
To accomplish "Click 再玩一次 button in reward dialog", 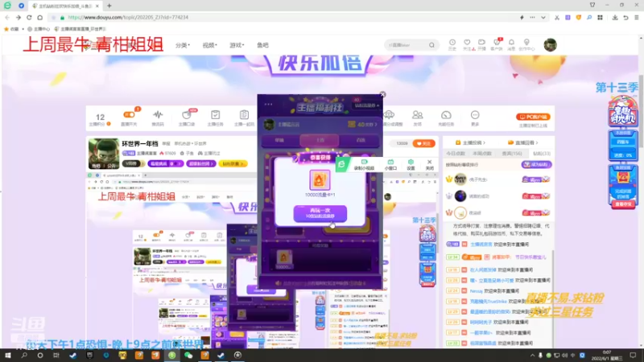I will (x=320, y=213).
